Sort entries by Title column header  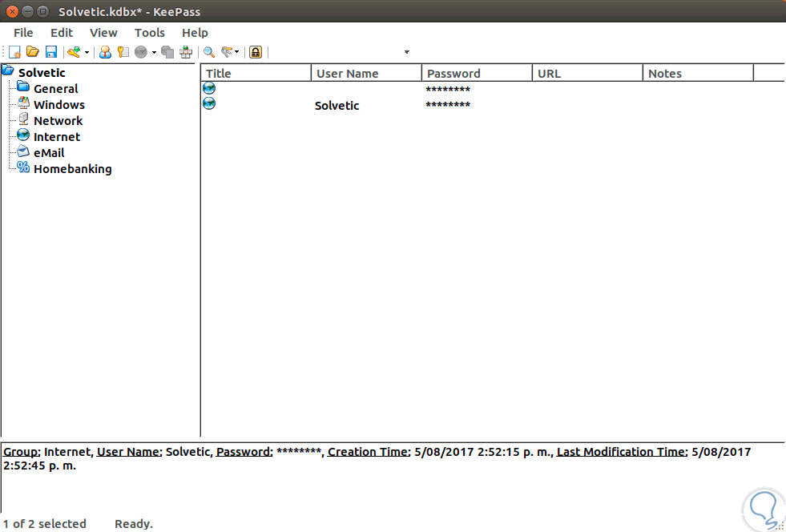pos(256,73)
